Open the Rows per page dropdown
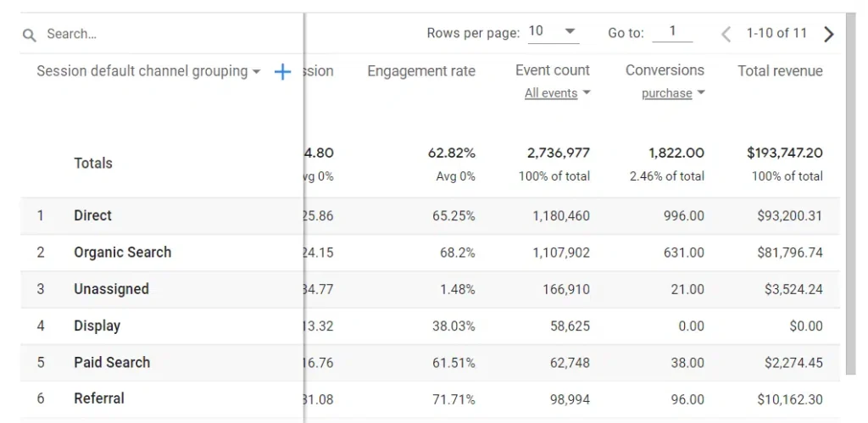868x423 pixels. [x=554, y=31]
